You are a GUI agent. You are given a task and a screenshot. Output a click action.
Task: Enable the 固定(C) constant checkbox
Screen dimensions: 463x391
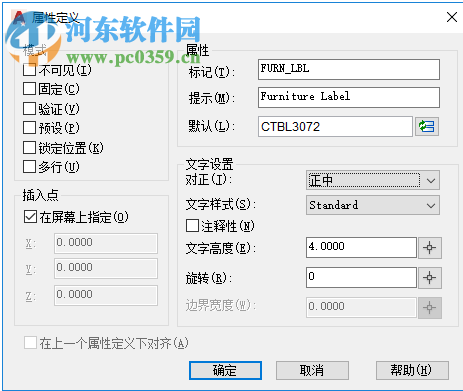point(29,89)
